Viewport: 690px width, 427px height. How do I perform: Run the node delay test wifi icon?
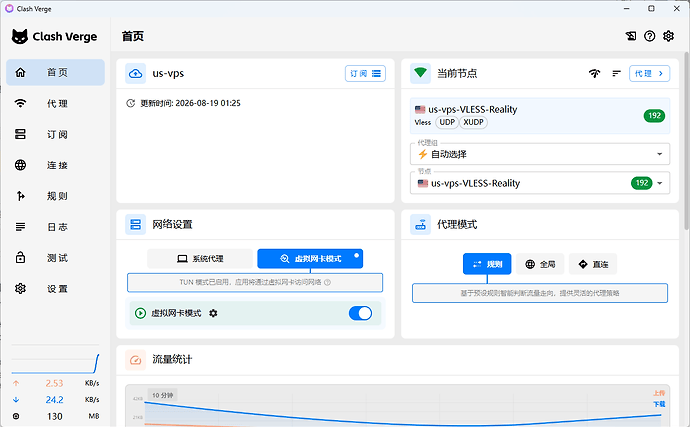(595, 74)
